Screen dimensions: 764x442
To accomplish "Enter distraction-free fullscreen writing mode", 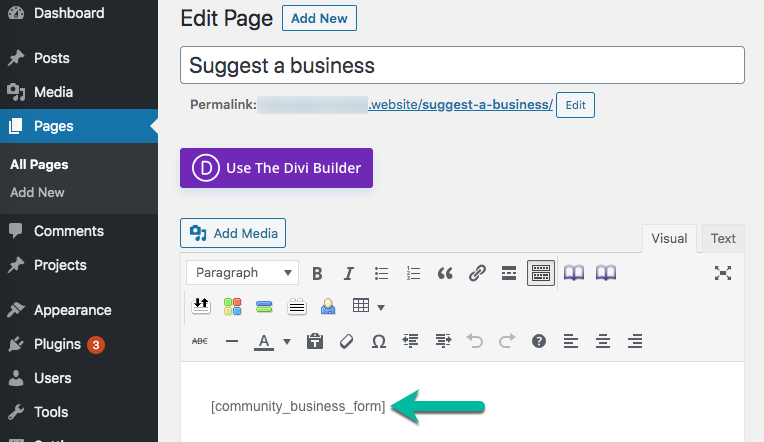I will [x=723, y=273].
